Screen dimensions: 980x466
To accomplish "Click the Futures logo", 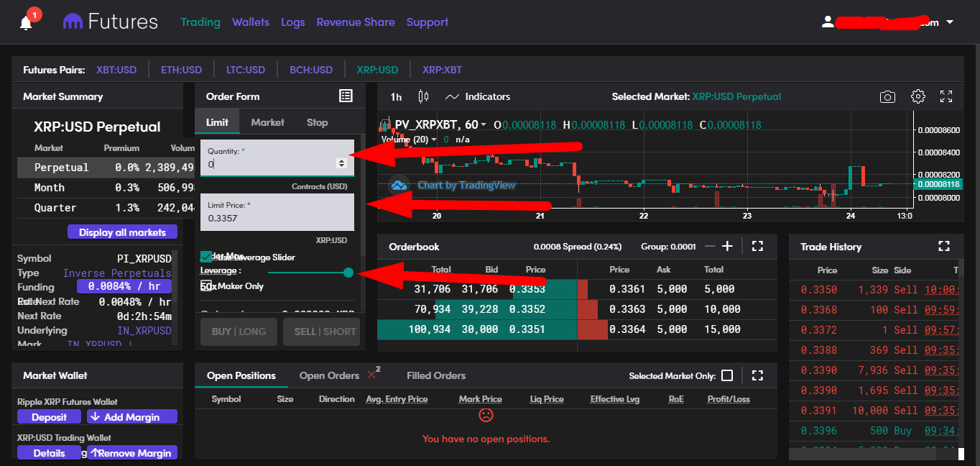I will tap(111, 22).
